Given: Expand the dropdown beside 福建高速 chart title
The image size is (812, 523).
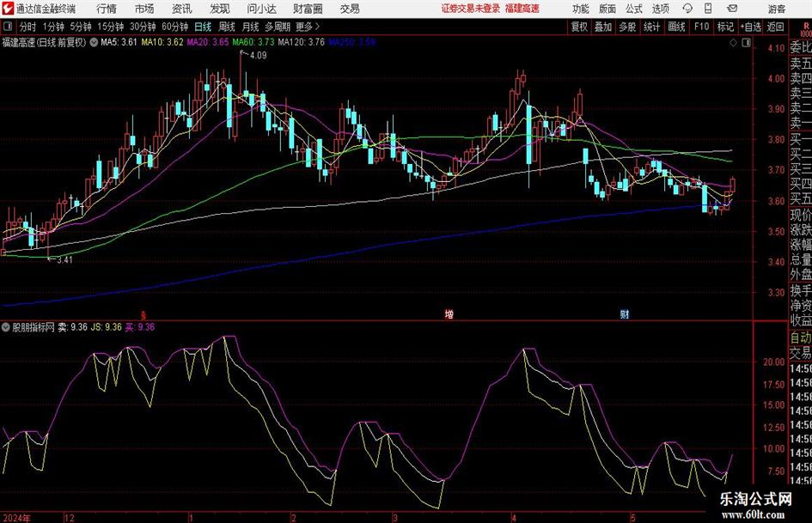Looking at the screenshot, I should (94, 42).
